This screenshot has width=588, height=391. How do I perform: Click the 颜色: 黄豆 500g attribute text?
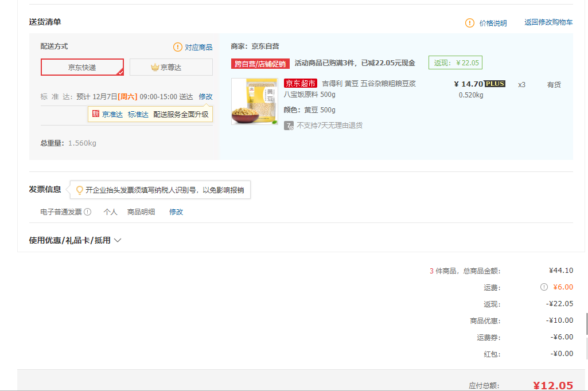(x=309, y=110)
